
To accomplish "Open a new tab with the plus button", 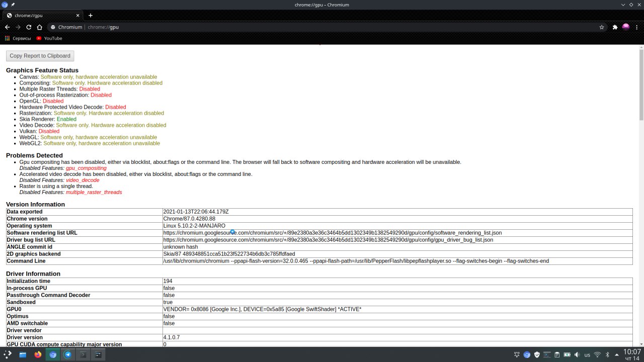I will [91, 16].
